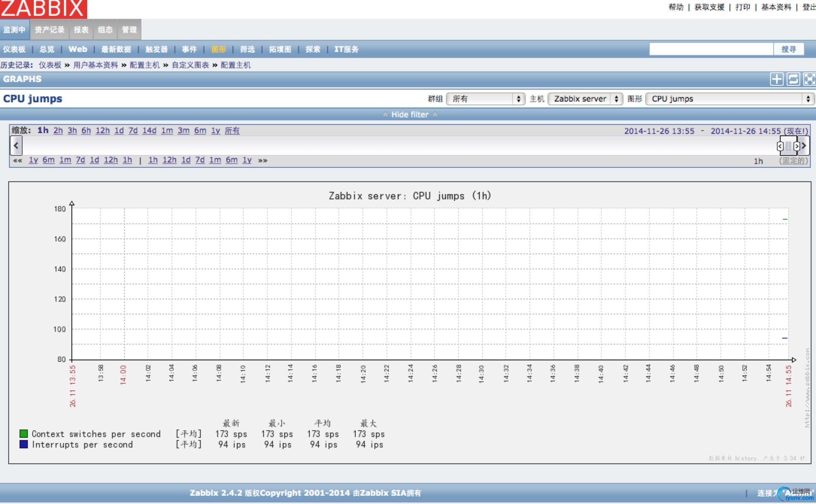Click the right handle of the time slider
The image size is (816, 504).
796,146
